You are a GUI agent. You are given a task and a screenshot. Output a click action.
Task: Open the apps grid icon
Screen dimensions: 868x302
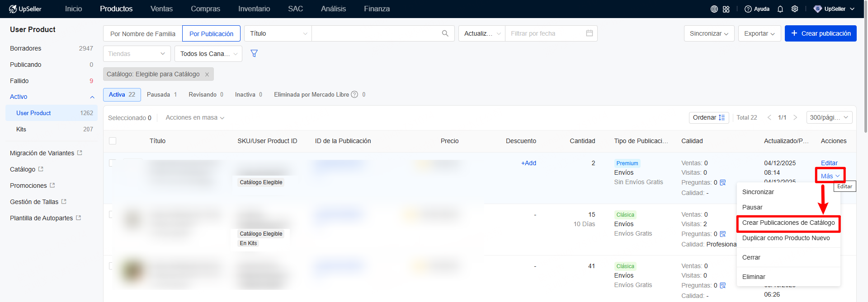(x=726, y=9)
